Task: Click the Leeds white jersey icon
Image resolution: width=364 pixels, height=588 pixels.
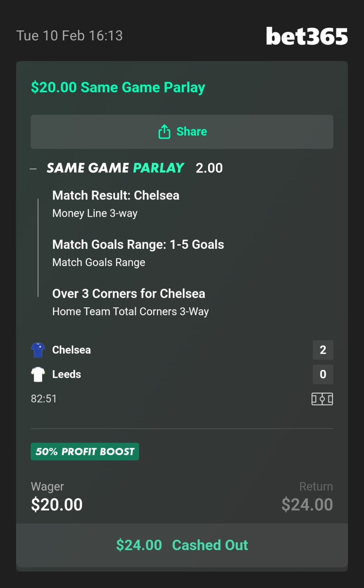Action: [x=38, y=374]
